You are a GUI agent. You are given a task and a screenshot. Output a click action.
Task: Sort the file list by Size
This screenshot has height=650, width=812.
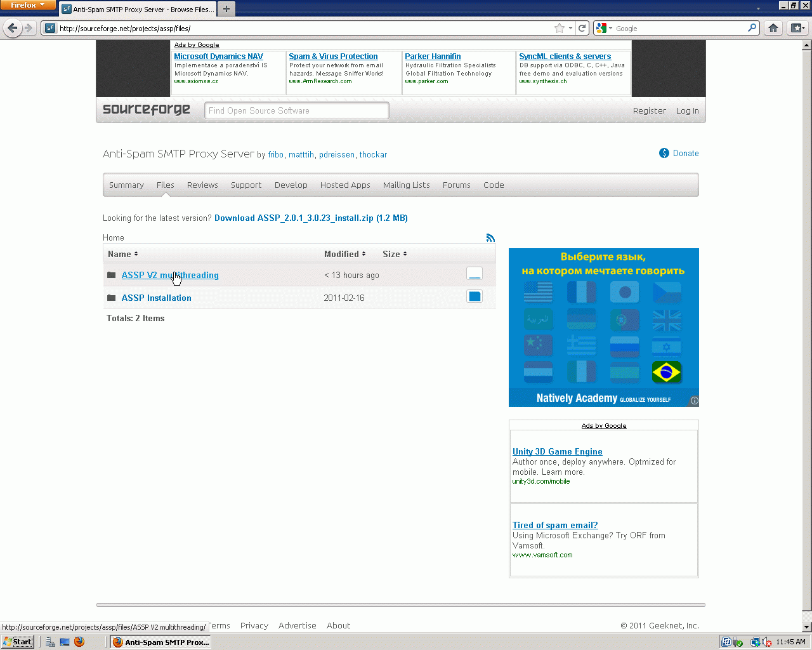pyautogui.click(x=395, y=254)
